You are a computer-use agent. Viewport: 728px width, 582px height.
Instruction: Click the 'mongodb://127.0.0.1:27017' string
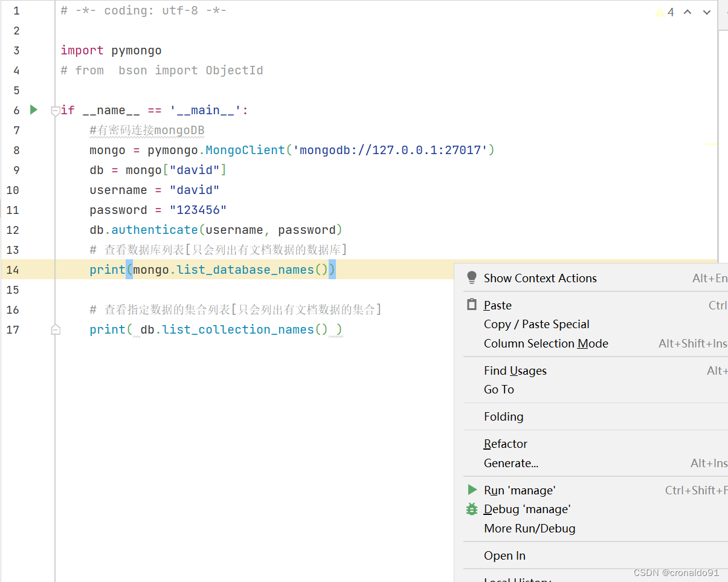coord(390,150)
